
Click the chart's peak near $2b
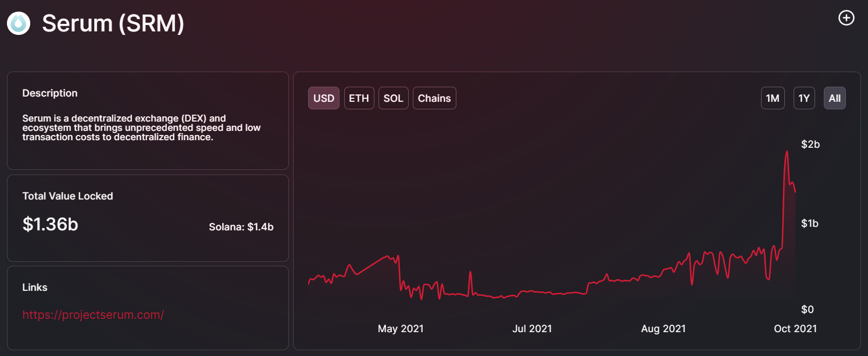(787, 152)
